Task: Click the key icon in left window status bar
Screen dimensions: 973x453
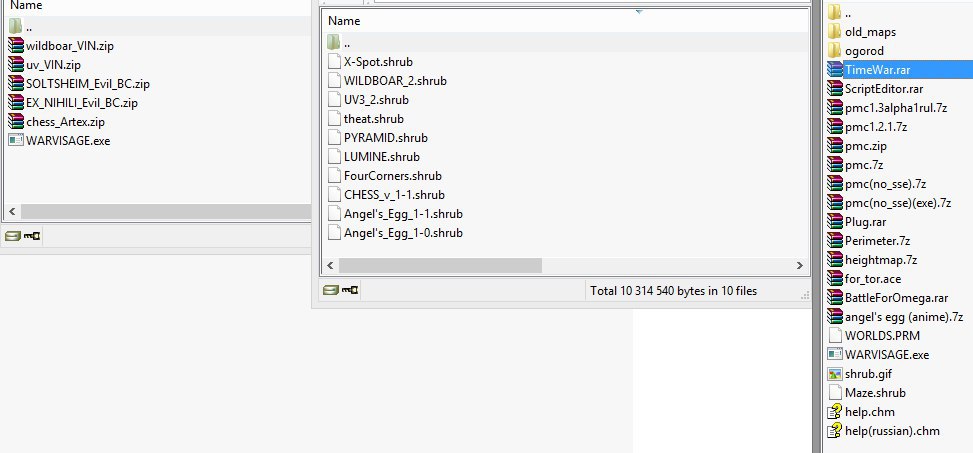Action: click(32, 236)
